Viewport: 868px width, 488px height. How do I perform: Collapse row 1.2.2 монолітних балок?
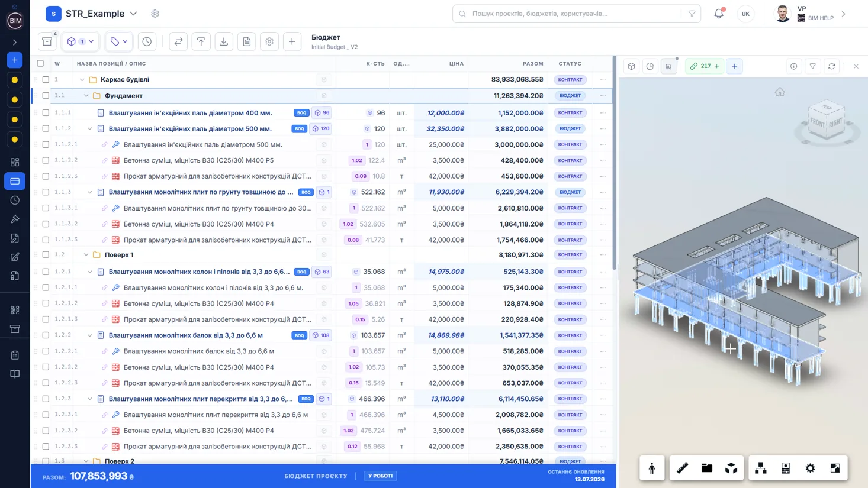pyautogui.click(x=90, y=335)
